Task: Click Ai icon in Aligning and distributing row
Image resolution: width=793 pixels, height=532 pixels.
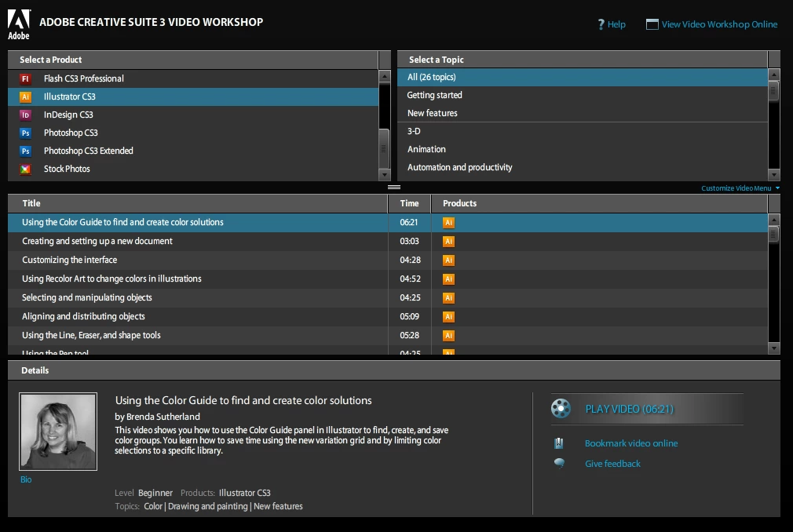Action: tap(448, 317)
